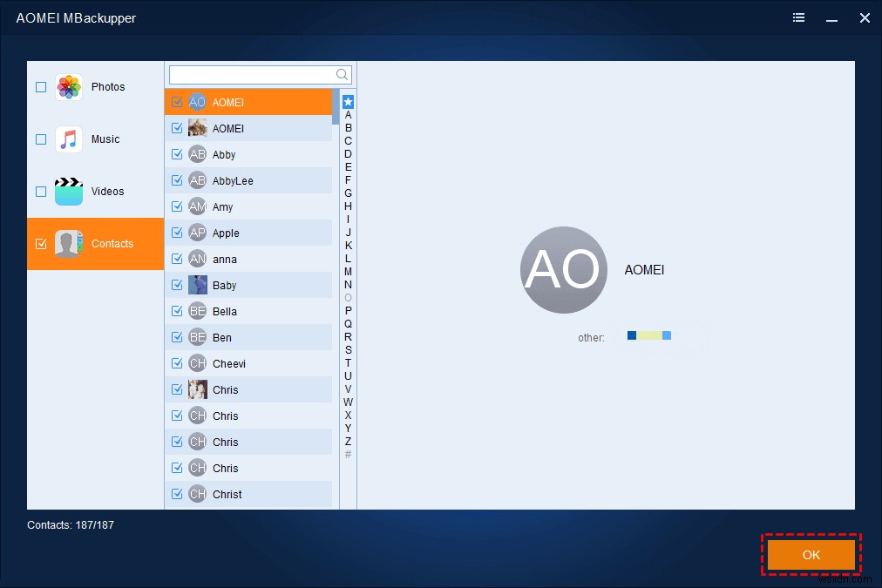Click the magnifier icon in the search bar
The height and width of the screenshot is (588, 882).
341,75
